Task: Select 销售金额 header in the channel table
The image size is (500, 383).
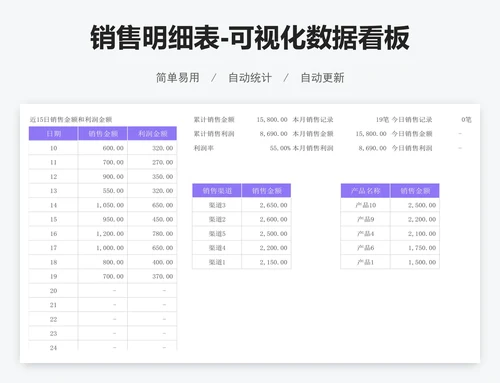Action: 267,191
